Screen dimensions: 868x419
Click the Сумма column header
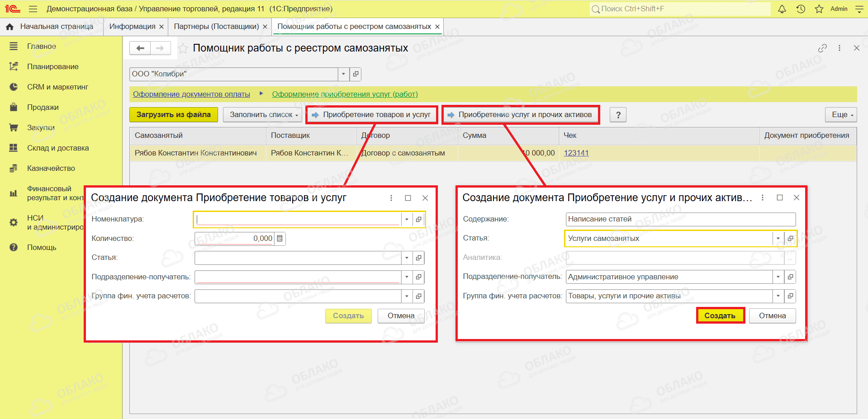(508, 136)
